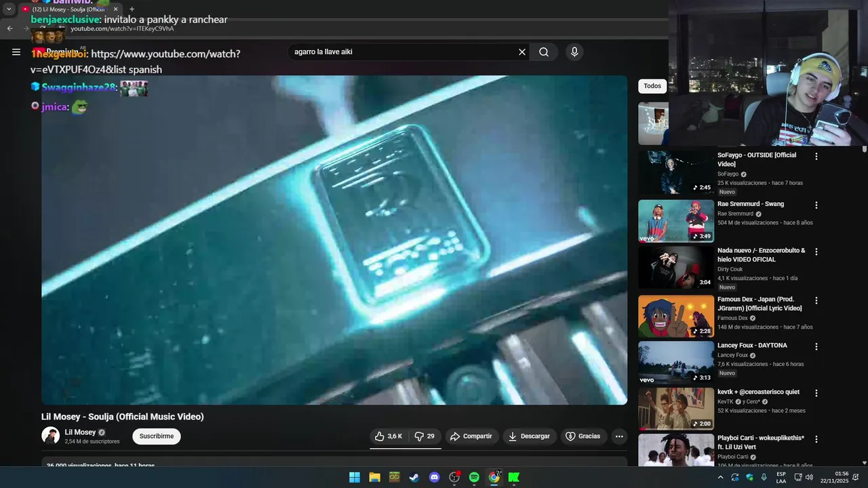Viewport: 868px width, 488px height.
Task: Play Rae Sremmurd Swang thumbnail
Action: [676, 221]
